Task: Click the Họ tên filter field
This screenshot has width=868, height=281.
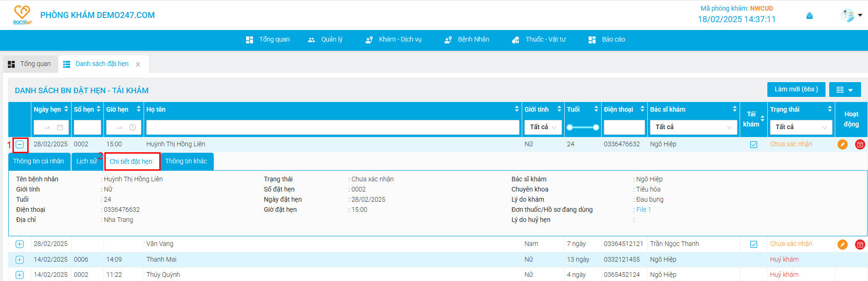Action: coord(333,127)
